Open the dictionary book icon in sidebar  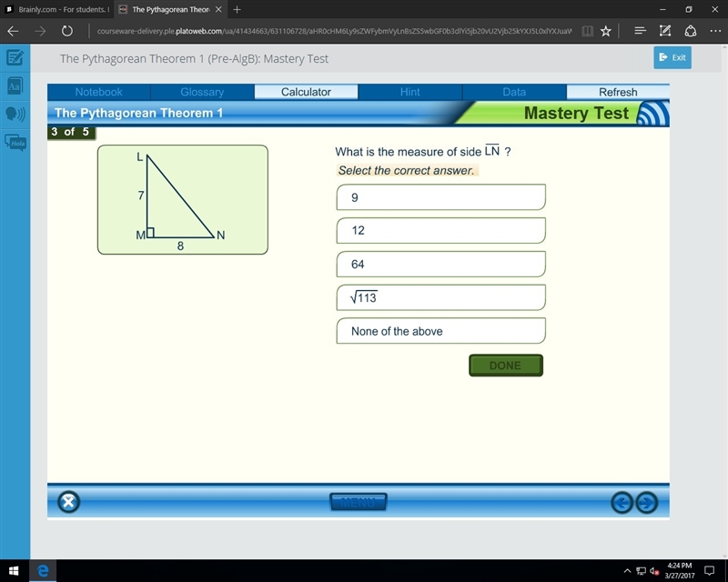(15, 85)
